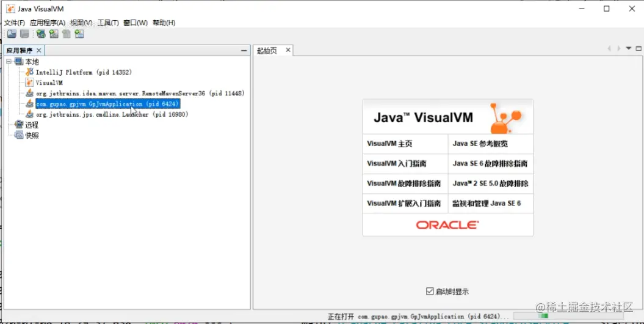This screenshot has width=644, height=324.
Task: Collapse the 本地 tree node
Action: click(x=9, y=62)
